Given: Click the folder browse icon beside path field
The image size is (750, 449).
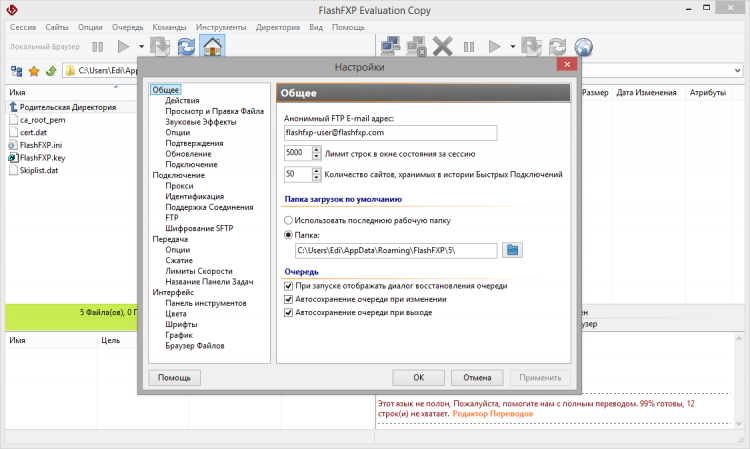Looking at the screenshot, I should point(512,250).
